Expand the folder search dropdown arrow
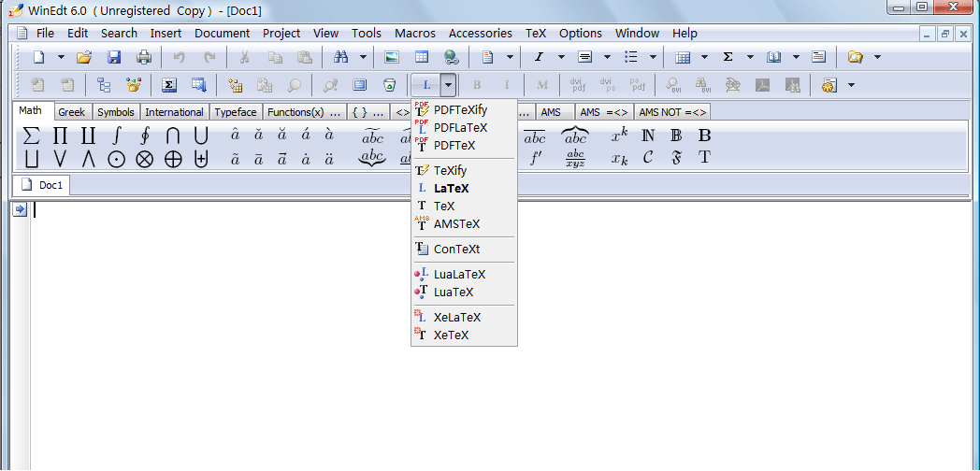Viewport: 980px width, 471px height. coord(877,57)
